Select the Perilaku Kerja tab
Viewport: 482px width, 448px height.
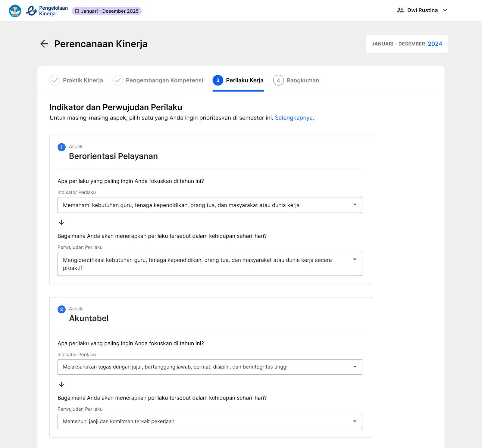click(238, 80)
